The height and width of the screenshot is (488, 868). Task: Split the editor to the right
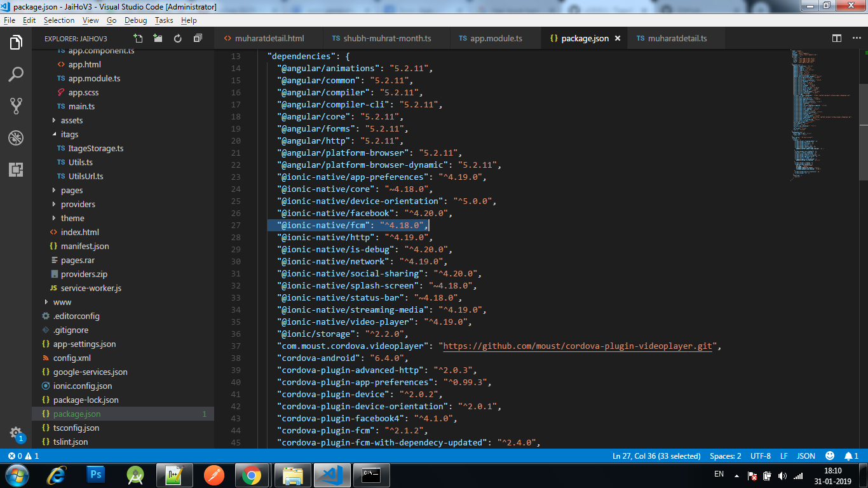837,38
